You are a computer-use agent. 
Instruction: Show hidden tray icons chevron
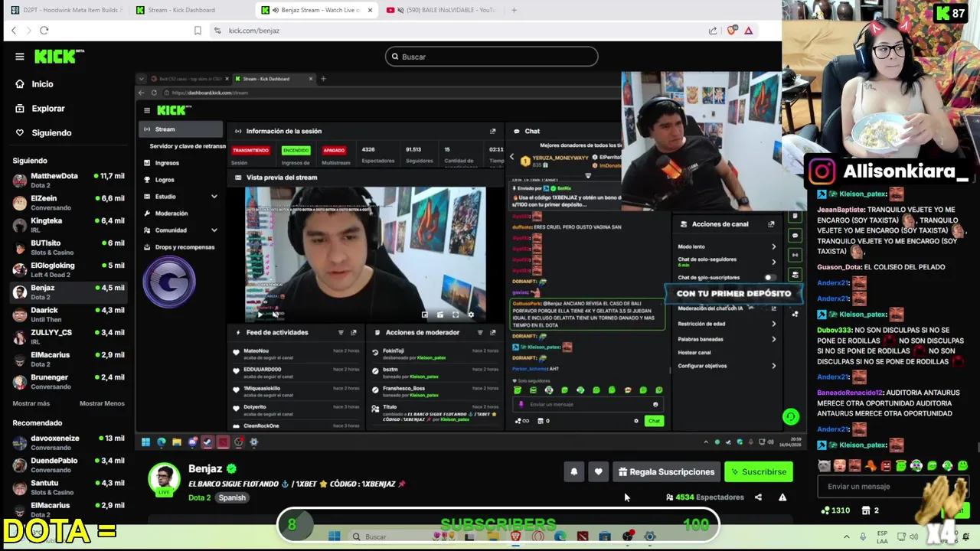tap(846, 536)
